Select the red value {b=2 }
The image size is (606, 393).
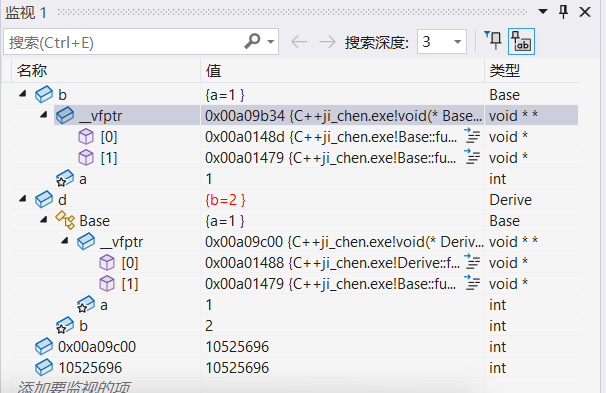(x=225, y=200)
